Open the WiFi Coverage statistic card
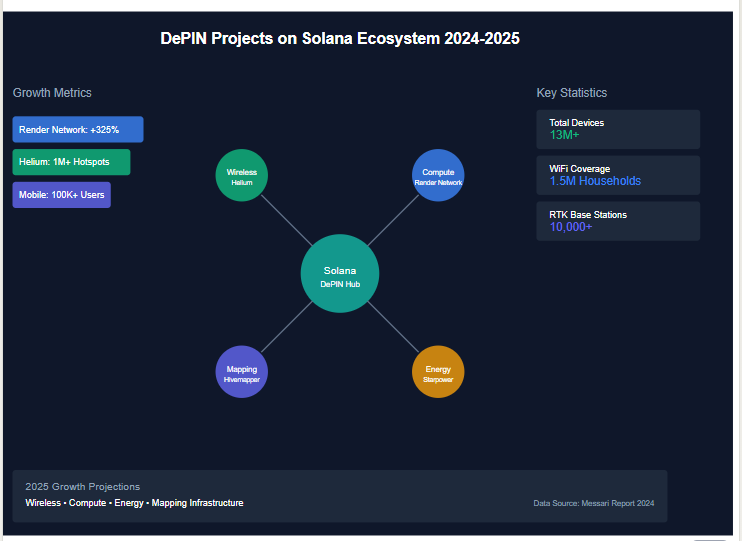The width and height of the screenshot is (742, 541). pyautogui.click(x=618, y=175)
